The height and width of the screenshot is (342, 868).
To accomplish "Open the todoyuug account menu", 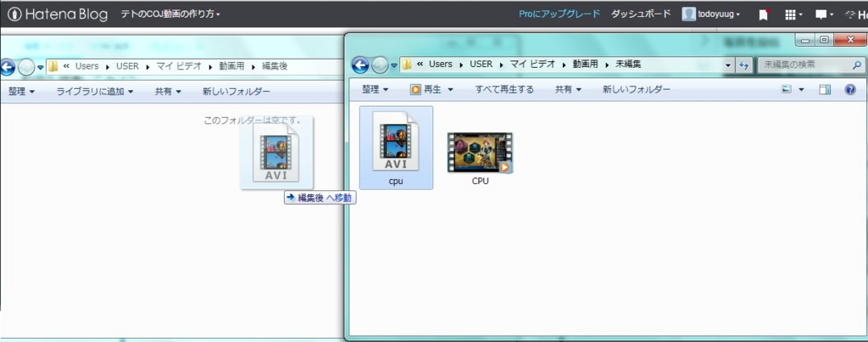I will pos(711,14).
